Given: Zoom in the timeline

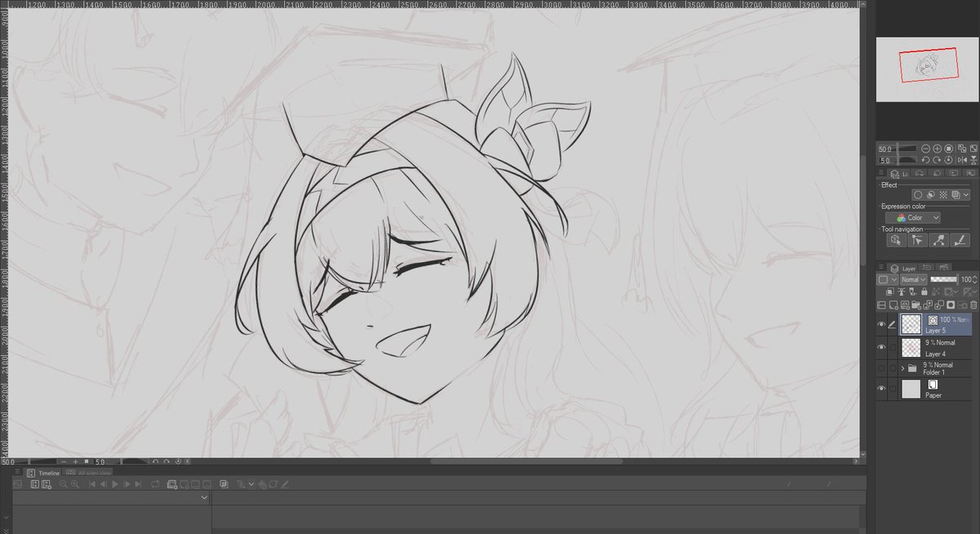Looking at the screenshot, I should [x=75, y=484].
